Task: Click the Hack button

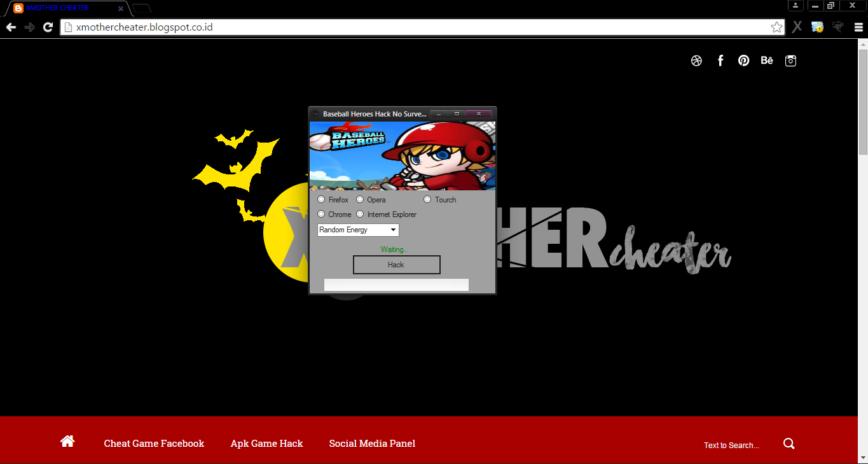Action: coord(396,265)
